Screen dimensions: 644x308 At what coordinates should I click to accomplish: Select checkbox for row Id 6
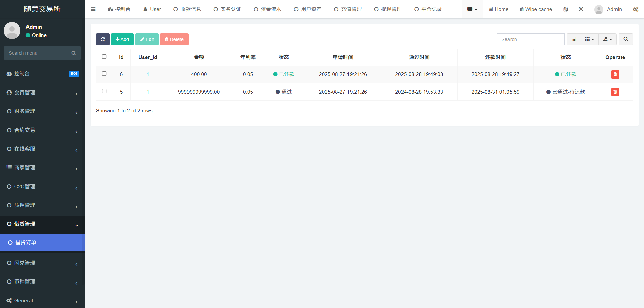tap(104, 74)
